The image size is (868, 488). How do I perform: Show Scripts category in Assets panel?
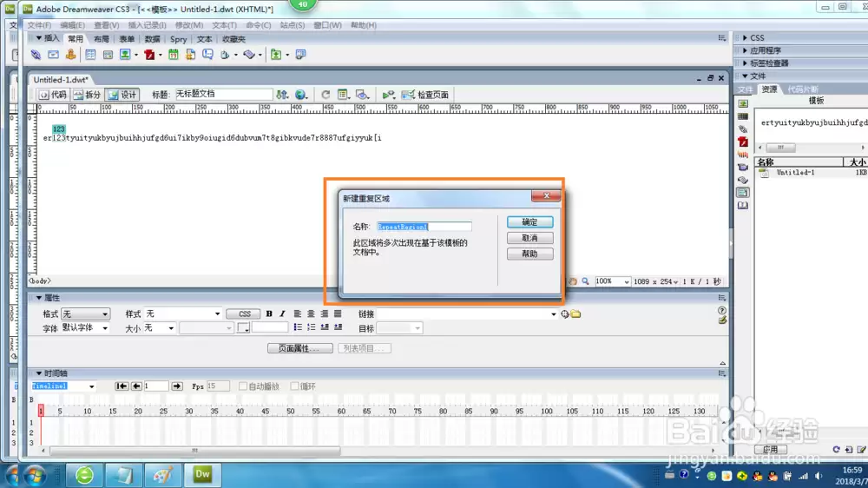[x=743, y=180]
